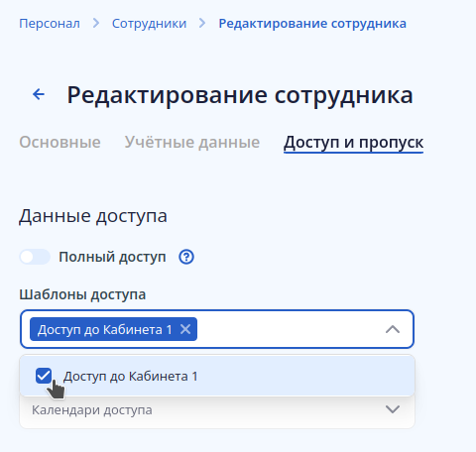Click the empty area of the Шаблоны доступа field
The width and height of the screenshot is (476, 452).
291,329
